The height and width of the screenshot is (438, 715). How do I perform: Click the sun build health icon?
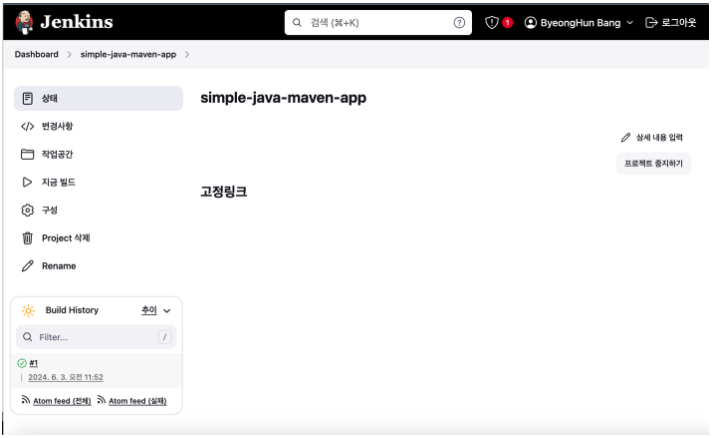tap(28, 310)
